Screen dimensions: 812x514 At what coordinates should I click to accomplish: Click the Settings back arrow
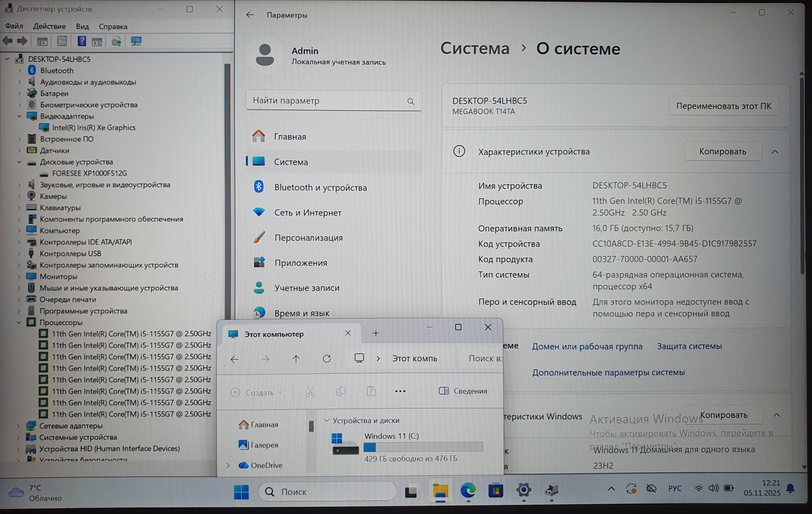coord(250,15)
